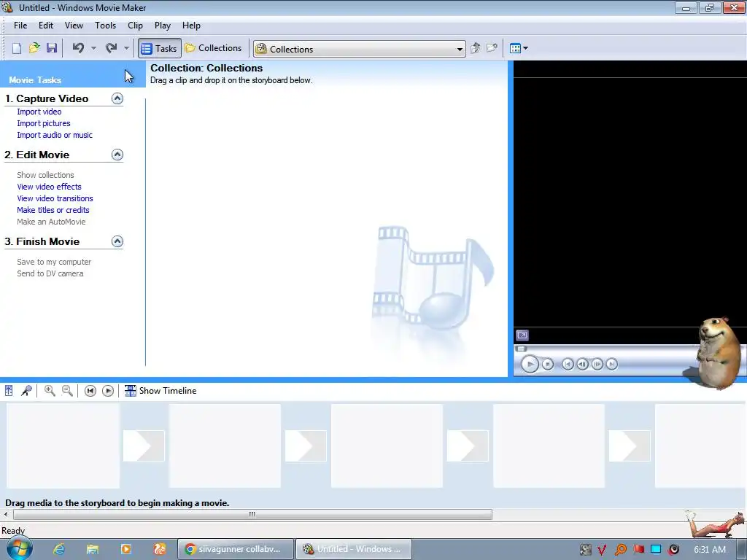Collapse the Edit Movie section

coord(117,155)
